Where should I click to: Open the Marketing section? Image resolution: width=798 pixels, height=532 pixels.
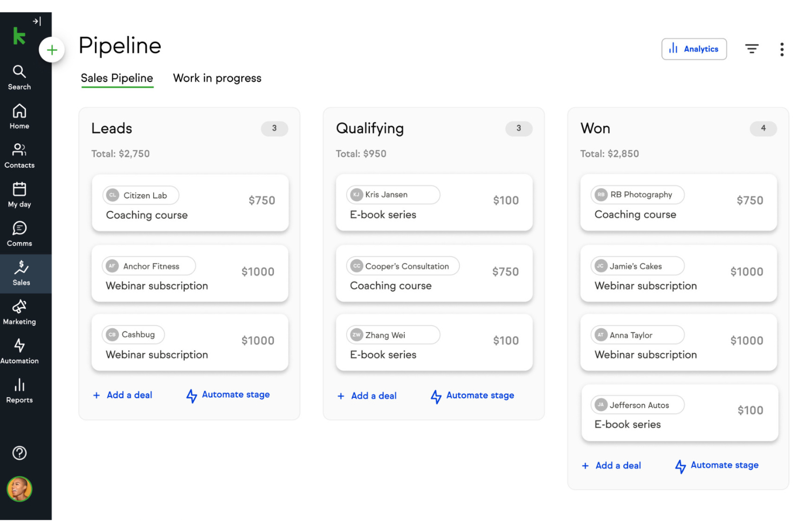pyautogui.click(x=19, y=312)
